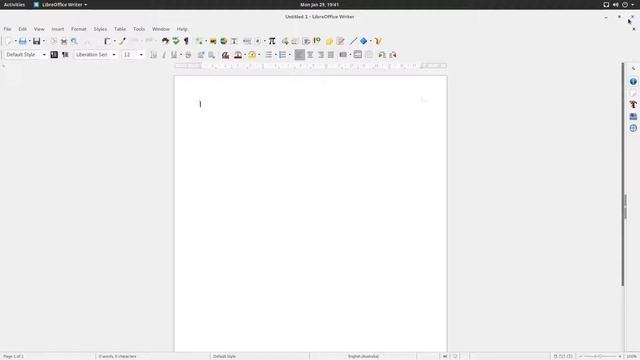The image size is (640, 360).
Task: Click the Insert Chart globe icon
Action: point(224,41)
